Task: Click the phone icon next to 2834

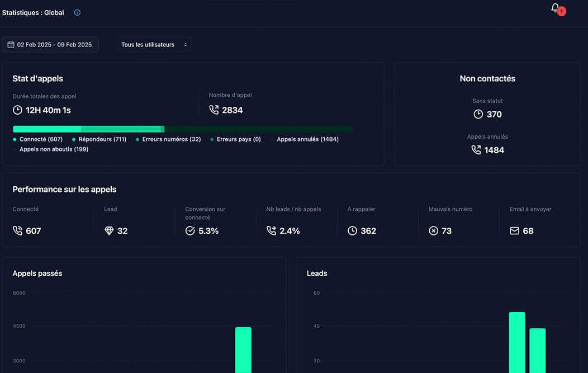Action: click(x=214, y=110)
